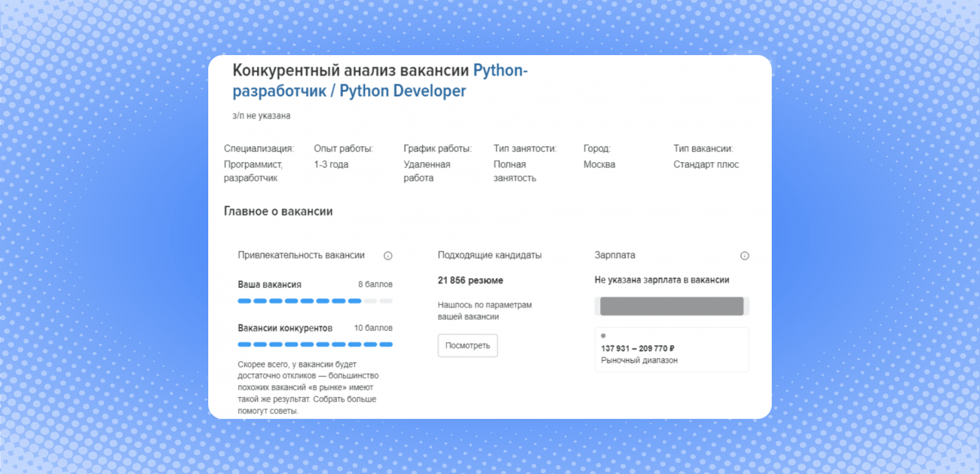This screenshot has height=474, width=980.
Task: Click the market range card 137 931 – 209 770 ₽
Action: coord(671,350)
